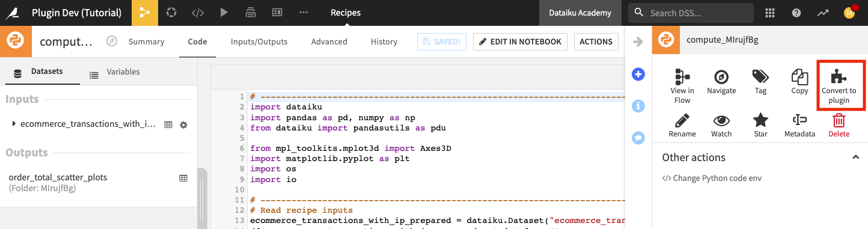Toggle Watch on this recipe
This screenshot has height=229, width=868.
pos(721,125)
